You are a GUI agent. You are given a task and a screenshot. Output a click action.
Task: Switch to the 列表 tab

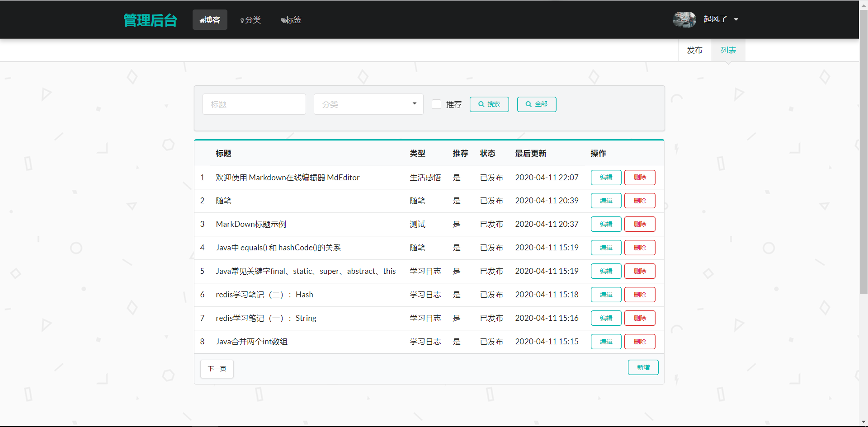coord(728,50)
